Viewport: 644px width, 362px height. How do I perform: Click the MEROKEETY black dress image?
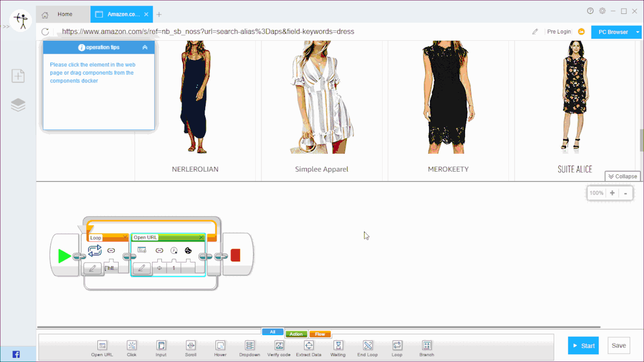pos(448,97)
